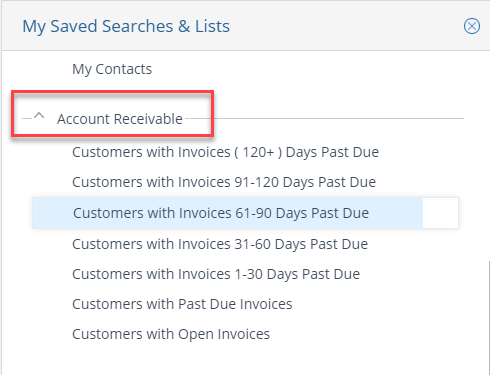Open Customers with Open Invoices search
This screenshot has height=375, width=490.
(171, 334)
